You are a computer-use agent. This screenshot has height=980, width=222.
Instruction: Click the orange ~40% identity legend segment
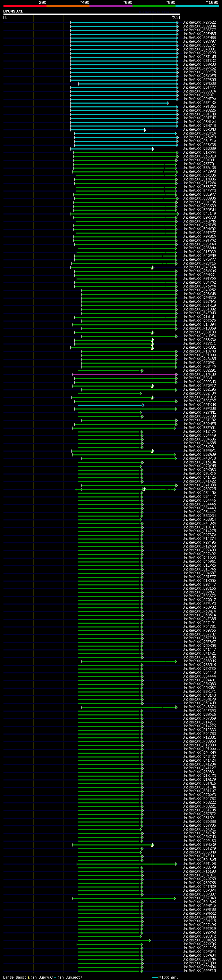pos(68,6)
